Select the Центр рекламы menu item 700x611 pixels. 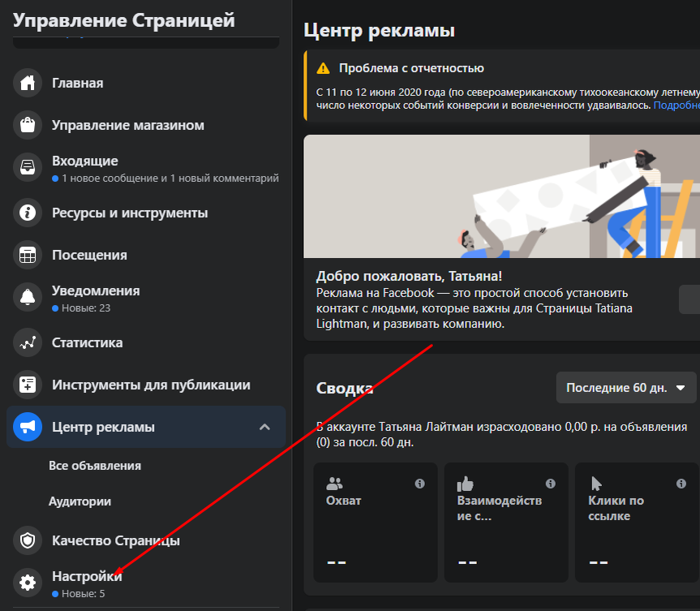coord(146,427)
